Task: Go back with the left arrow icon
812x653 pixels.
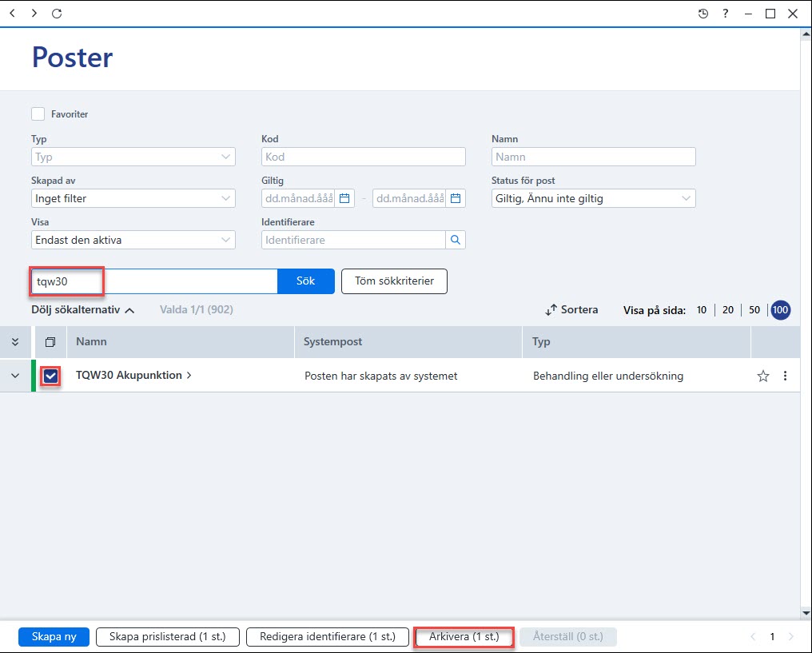Action: pyautogui.click(x=13, y=13)
